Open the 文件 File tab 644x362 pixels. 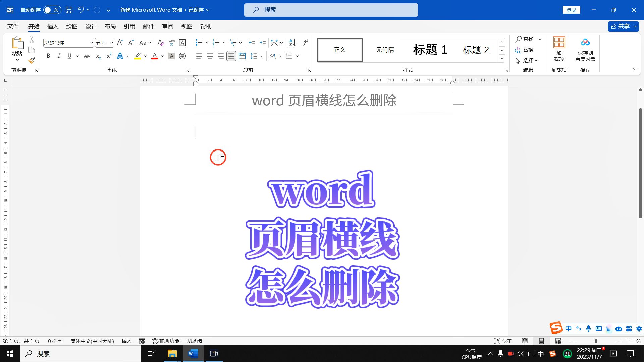pos(13,26)
